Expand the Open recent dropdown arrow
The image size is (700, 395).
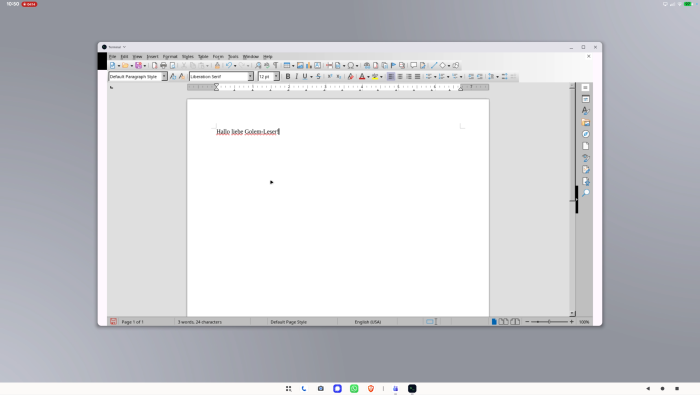coord(132,66)
